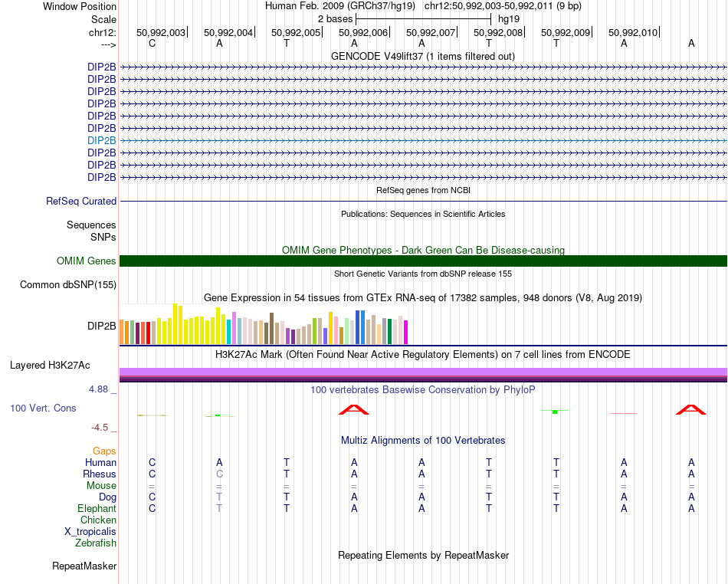Select the Elephant alignment row label

coord(97,508)
